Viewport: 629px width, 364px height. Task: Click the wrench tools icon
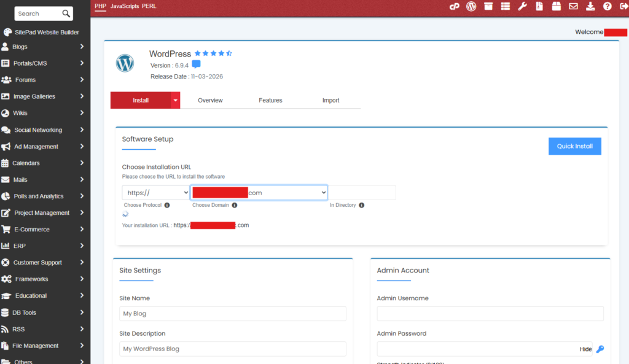522,7
